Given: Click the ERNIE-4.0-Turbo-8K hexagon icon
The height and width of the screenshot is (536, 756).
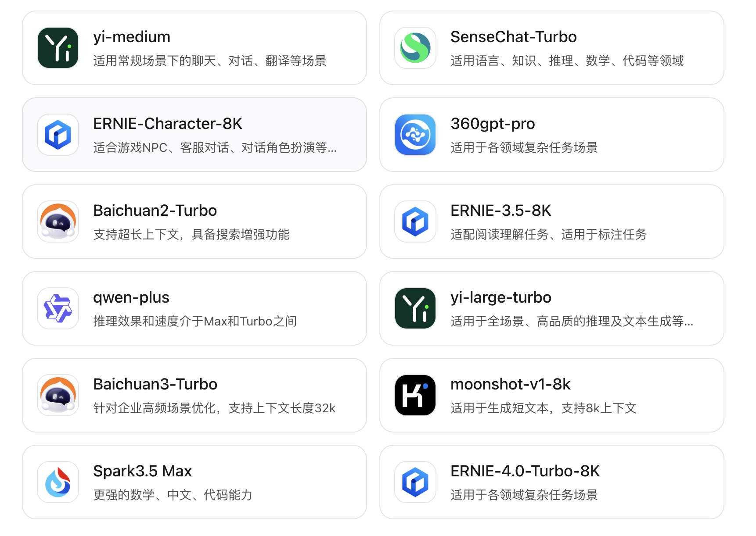Looking at the screenshot, I should point(415,482).
